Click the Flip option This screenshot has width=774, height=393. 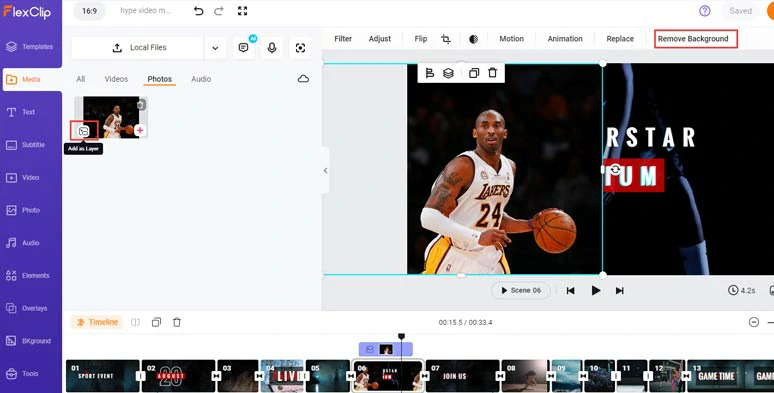coord(421,39)
